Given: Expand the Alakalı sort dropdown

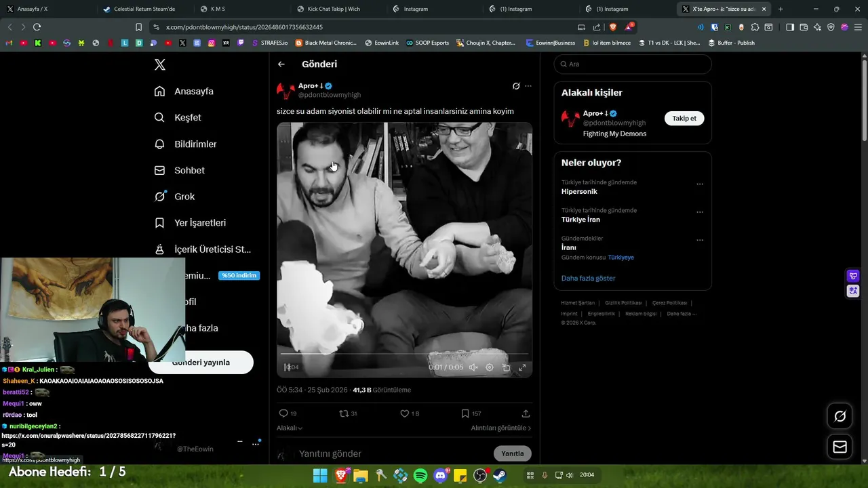Looking at the screenshot, I should click(x=290, y=428).
